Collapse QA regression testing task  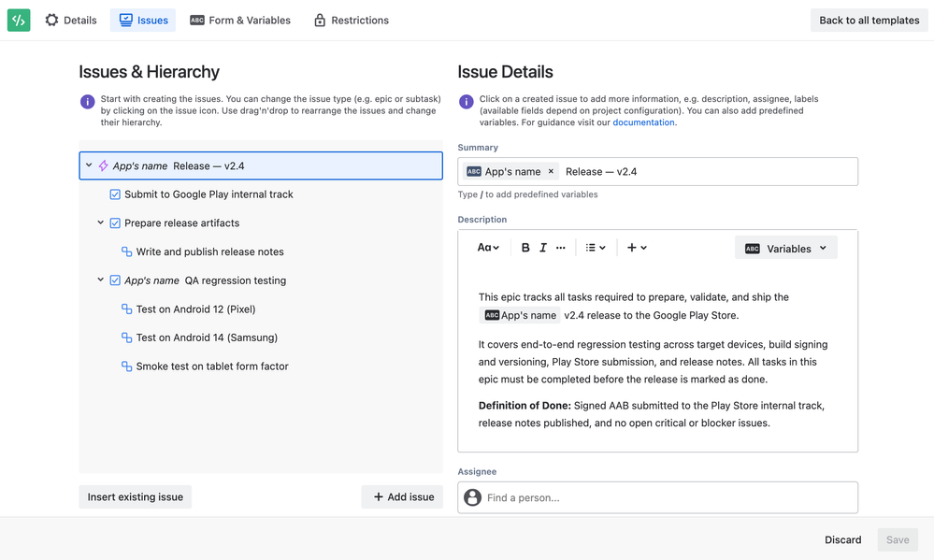pyautogui.click(x=101, y=280)
